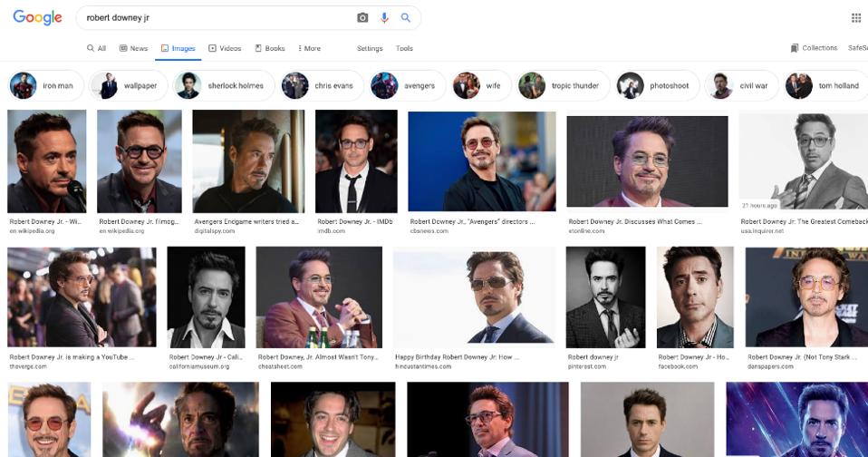Switch to the Books tab
Image resolution: width=868 pixels, height=457 pixels.
[x=270, y=48]
